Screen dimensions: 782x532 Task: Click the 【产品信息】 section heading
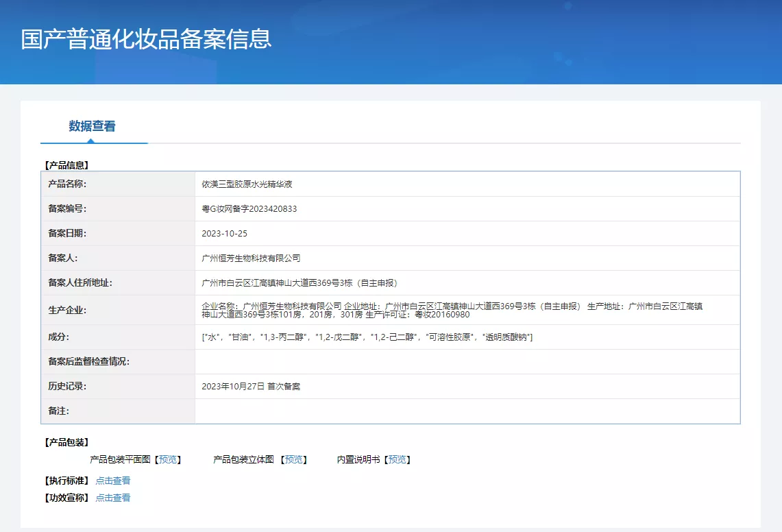coord(66,165)
